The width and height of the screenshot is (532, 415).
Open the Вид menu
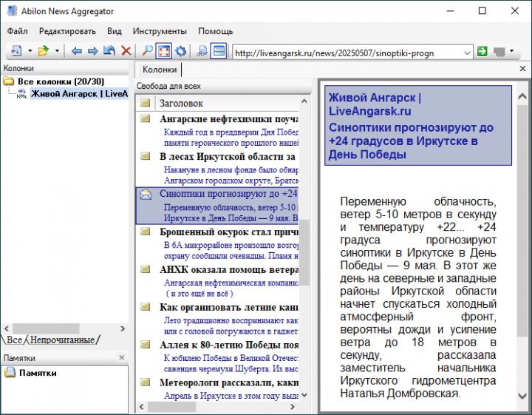coord(115,31)
